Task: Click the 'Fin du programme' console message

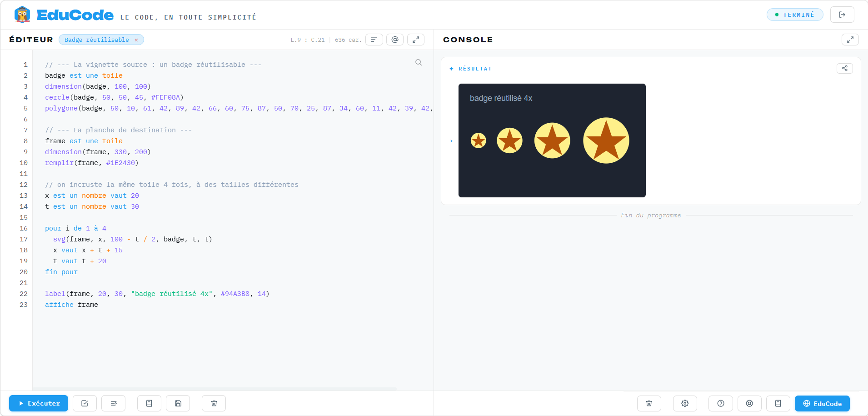Action: pyautogui.click(x=651, y=216)
